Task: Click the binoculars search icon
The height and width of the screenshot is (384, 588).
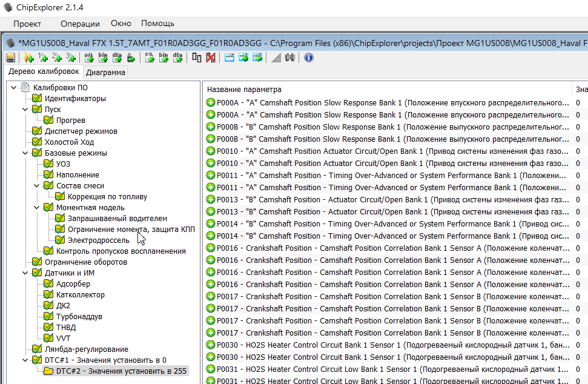Action: pos(290,58)
